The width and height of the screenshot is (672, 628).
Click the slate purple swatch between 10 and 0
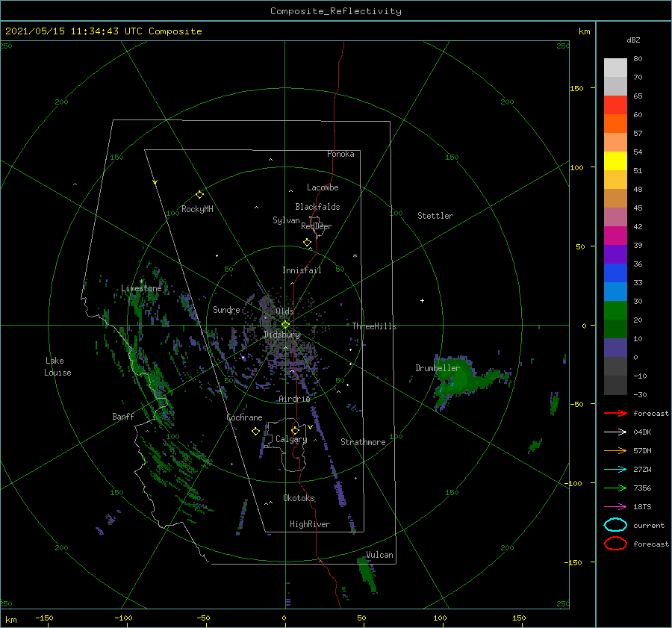[x=615, y=348]
